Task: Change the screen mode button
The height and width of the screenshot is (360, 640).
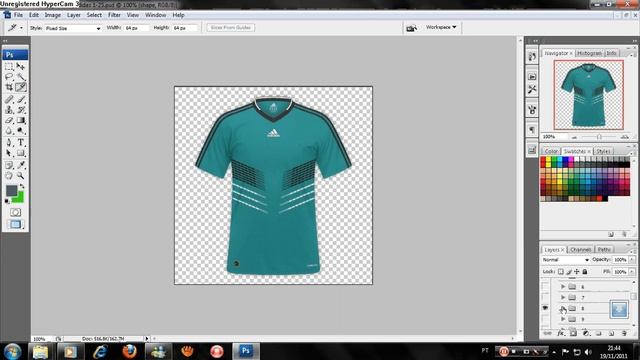Action: [x=16, y=224]
